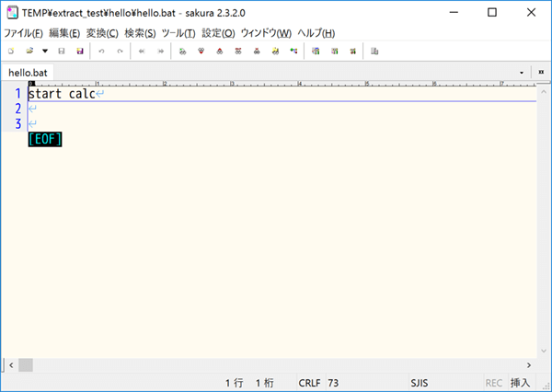
Task: Click the last toolbar icon after the separator
Action: [x=374, y=51]
